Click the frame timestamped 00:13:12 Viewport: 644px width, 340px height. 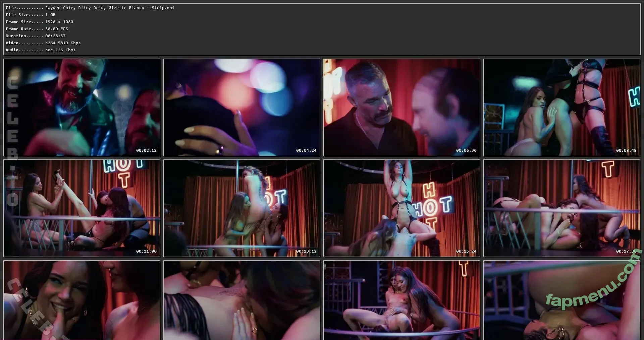241,208
